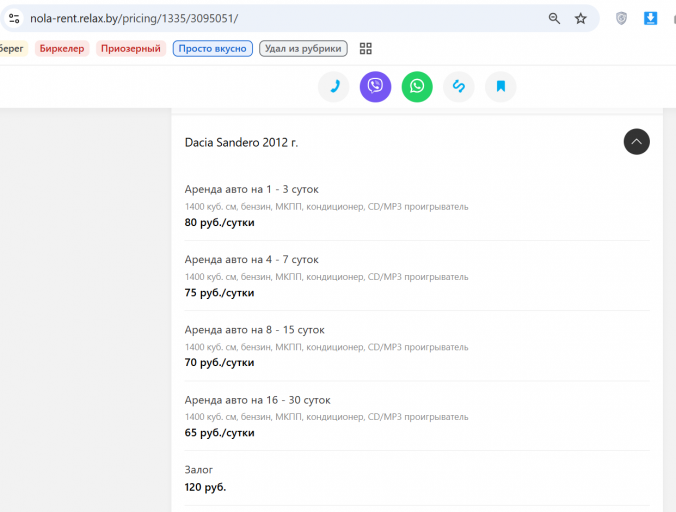Select 'Аренда авто на 1 - 3 суток'

pyautogui.click(x=251, y=189)
